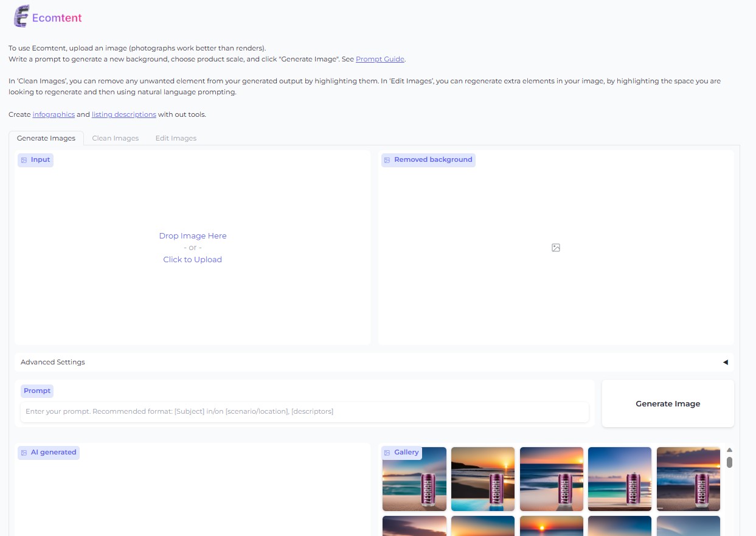
Task: Open the listing descriptions link
Action: pos(124,114)
